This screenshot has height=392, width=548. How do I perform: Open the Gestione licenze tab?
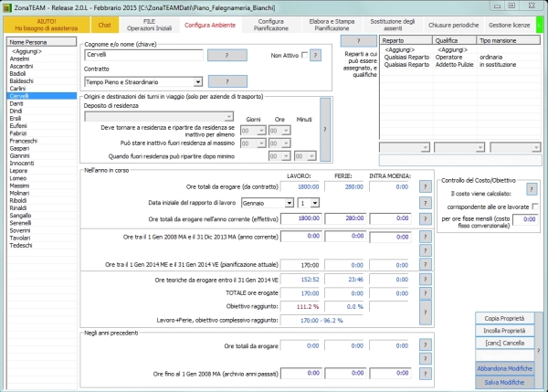tap(510, 25)
